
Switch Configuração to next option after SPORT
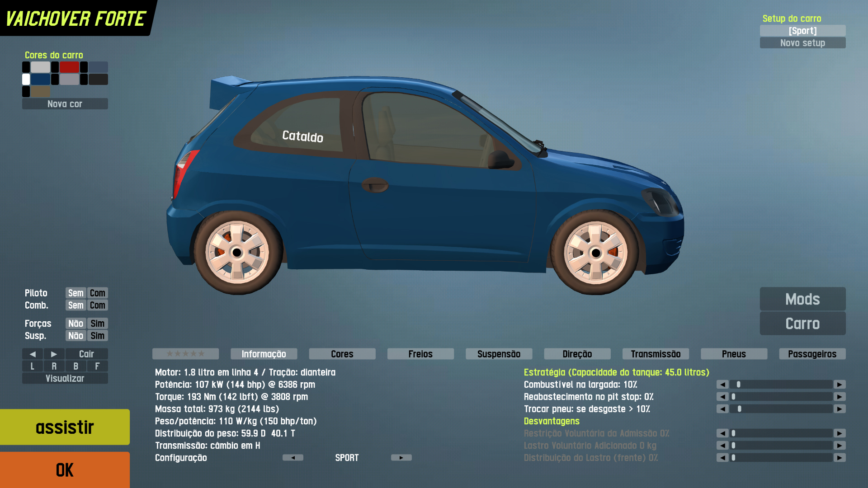pos(401,458)
